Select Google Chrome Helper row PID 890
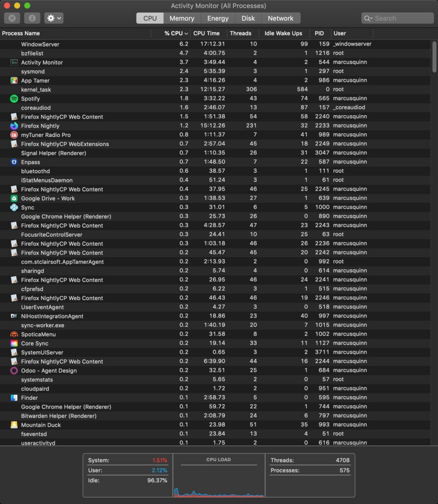The height and width of the screenshot is (504, 438). point(215,217)
